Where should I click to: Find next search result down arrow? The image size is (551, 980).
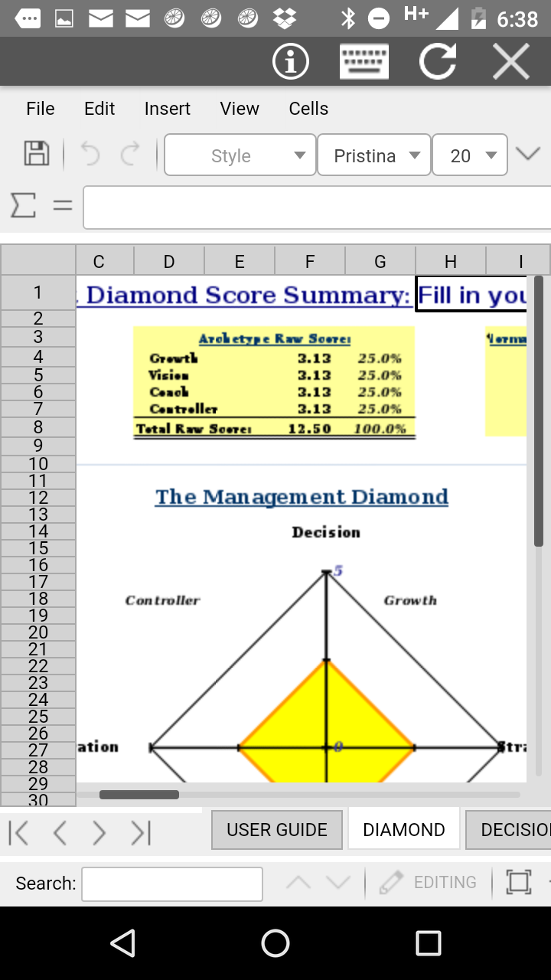tap(338, 883)
